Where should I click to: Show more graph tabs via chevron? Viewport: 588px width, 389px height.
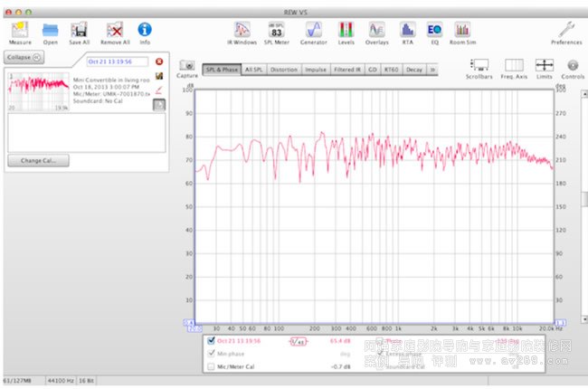click(x=432, y=69)
